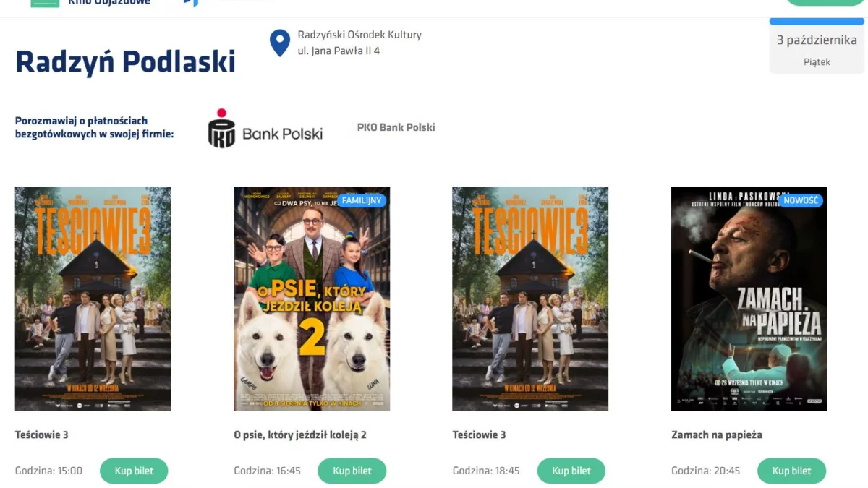Viewport: 868px width, 488px height.
Task: Buy ticket for Teściowie 3 at 18:45
Action: click(571, 471)
